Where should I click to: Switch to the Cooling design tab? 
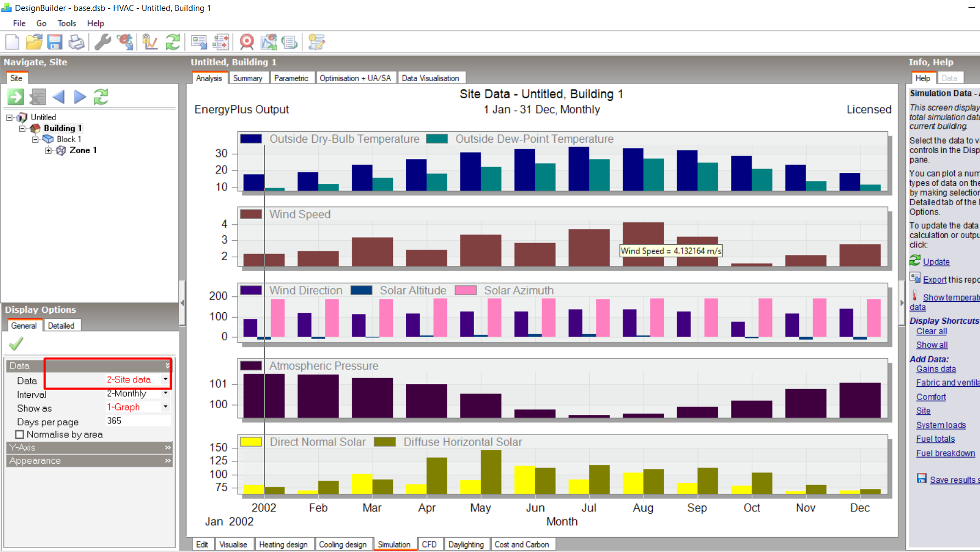click(343, 544)
